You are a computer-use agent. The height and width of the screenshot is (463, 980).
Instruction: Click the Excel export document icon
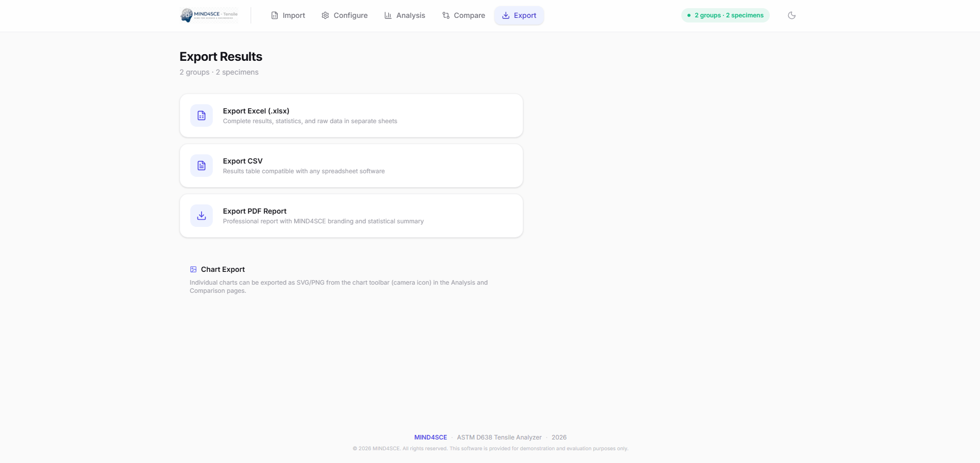pos(201,115)
